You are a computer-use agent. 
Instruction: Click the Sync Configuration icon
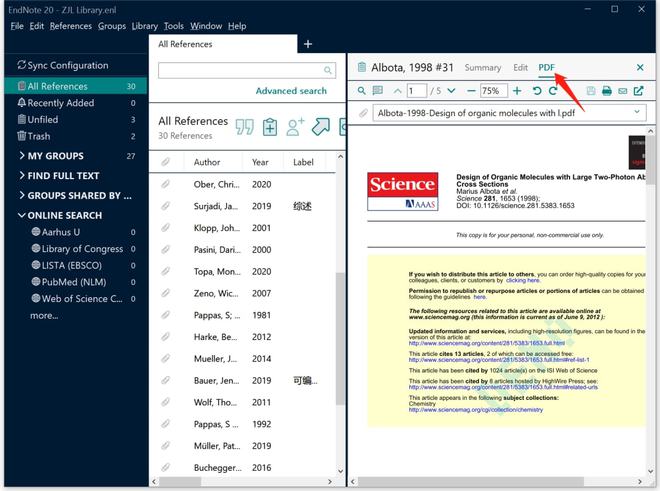coord(21,65)
